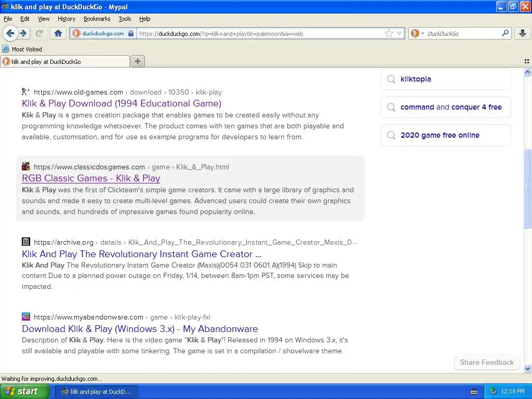Click the myabandonware.com URL breadcrumb

pyautogui.click(x=122, y=317)
